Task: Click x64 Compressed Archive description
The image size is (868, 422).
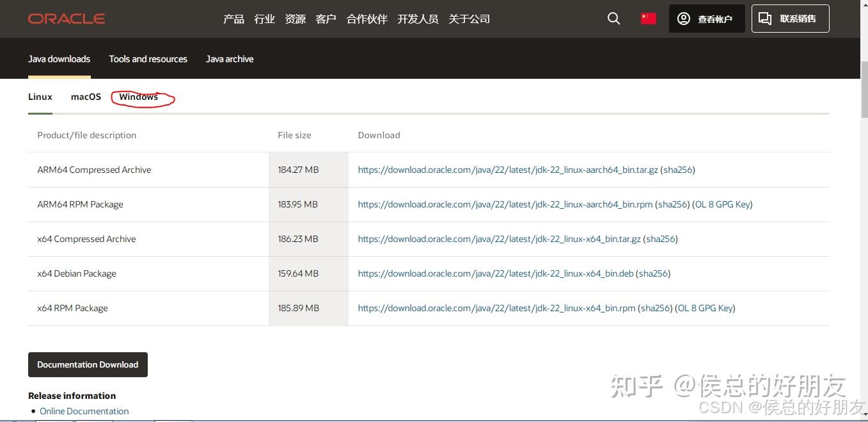Action: (x=86, y=239)
